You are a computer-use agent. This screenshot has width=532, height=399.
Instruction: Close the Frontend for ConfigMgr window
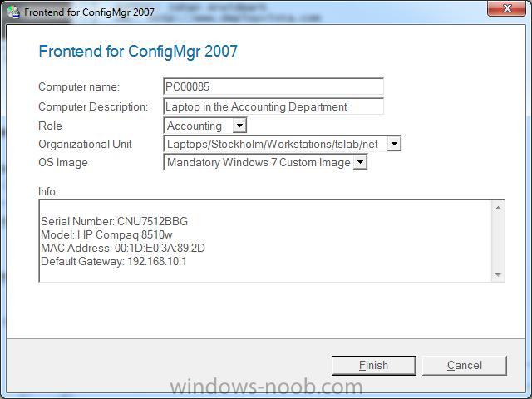[506, 8]
